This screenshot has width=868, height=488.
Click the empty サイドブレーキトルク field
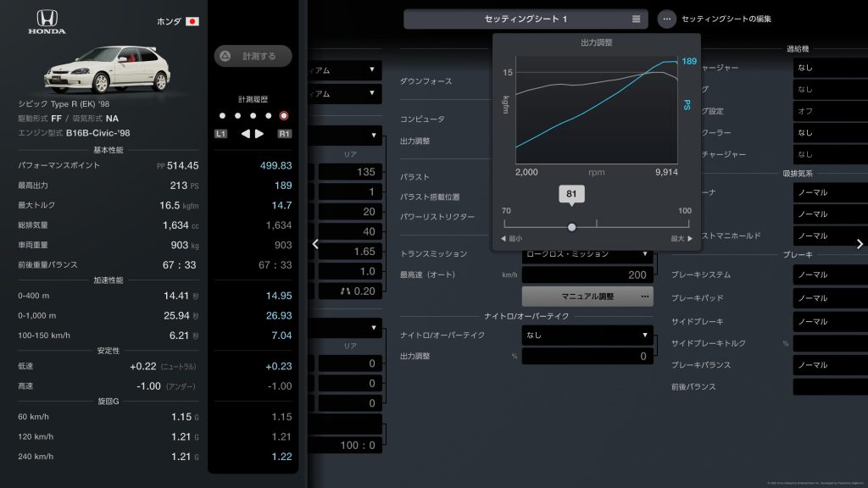pos(831,344)
